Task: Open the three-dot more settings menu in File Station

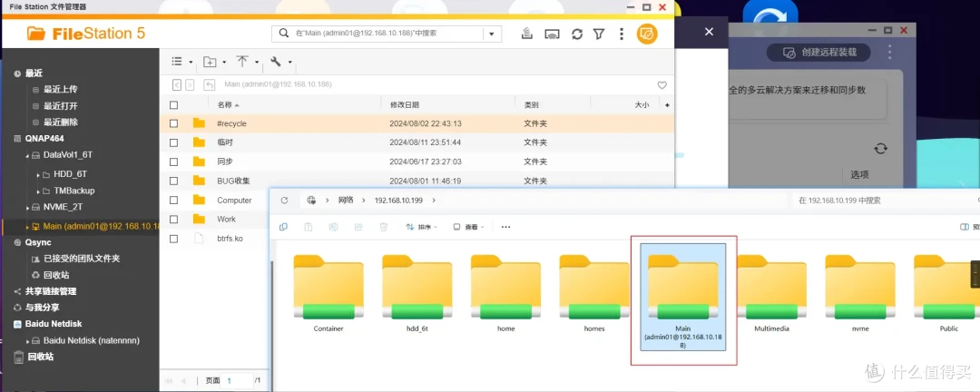Action: [x=621, y=34]
